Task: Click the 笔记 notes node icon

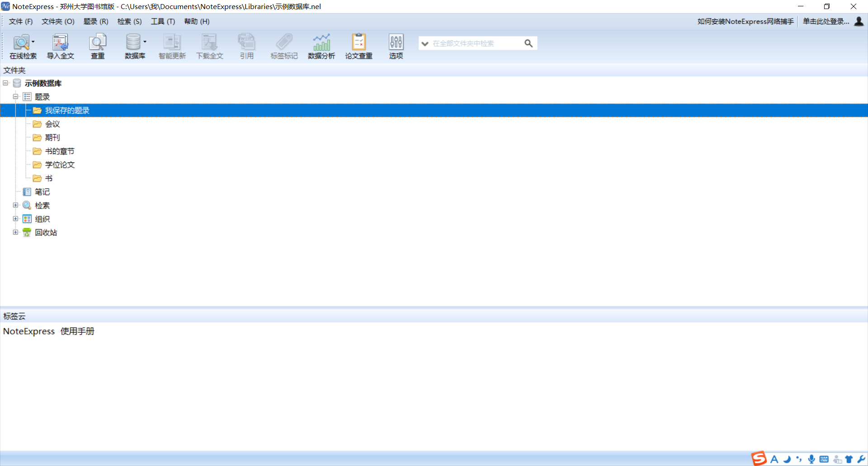Action: [x=27, y=192]
